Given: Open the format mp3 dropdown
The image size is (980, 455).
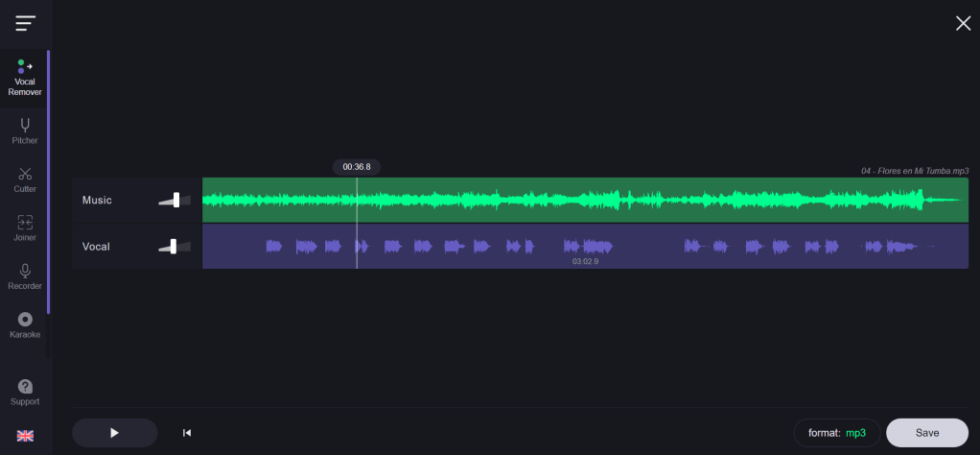Looking at the screenshot, I should point(836,433).
